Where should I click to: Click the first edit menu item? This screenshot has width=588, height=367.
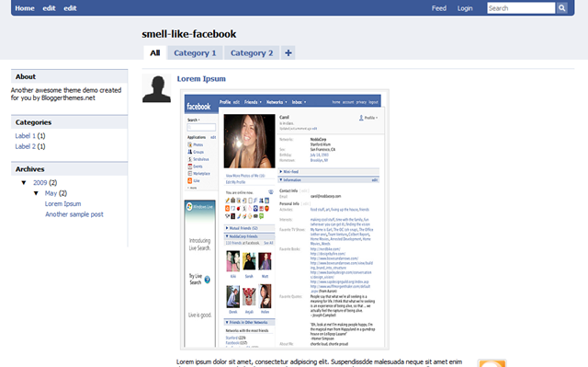[49, 8]
